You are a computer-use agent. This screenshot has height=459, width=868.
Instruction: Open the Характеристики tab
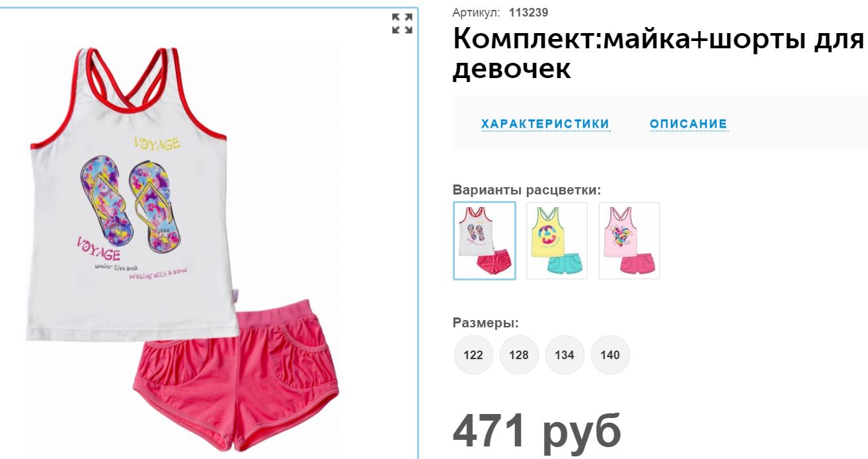(x=545, y=124)
